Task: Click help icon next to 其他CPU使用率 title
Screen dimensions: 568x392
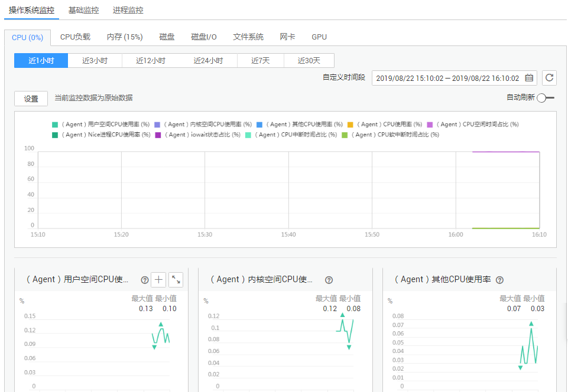Action: tap(499, 280)
